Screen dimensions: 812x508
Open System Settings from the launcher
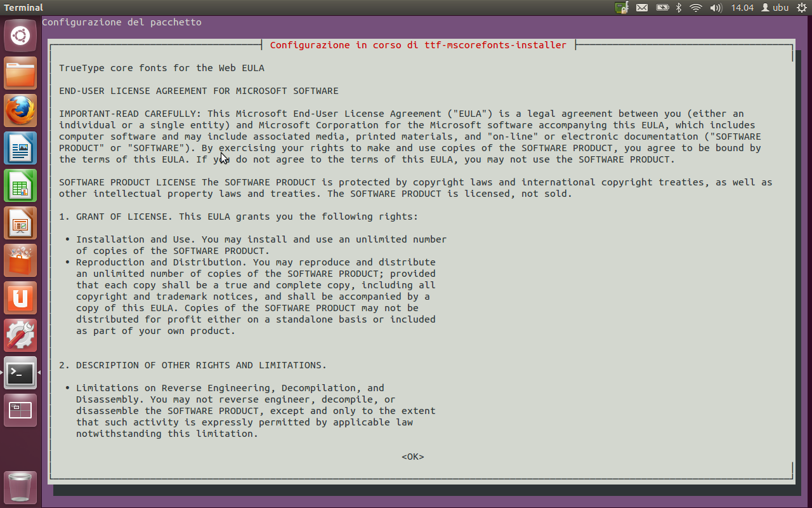point(20,335)
